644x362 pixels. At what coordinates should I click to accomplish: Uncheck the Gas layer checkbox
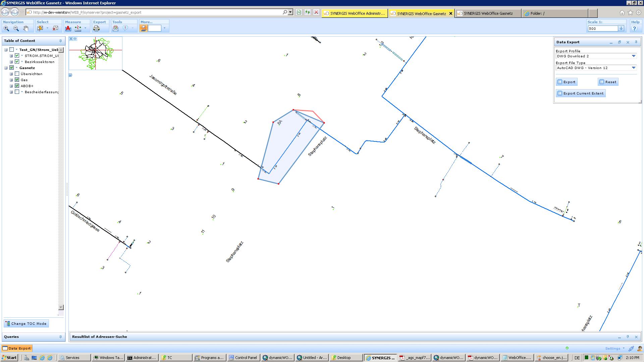click(17, 80)
